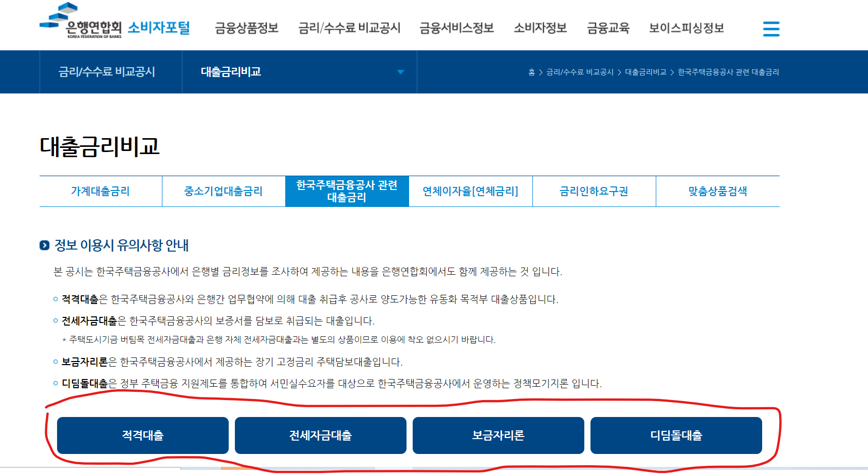Open the 소비자정보 menu
This screenshot has height=474, width=868.
tap(540, 28)
